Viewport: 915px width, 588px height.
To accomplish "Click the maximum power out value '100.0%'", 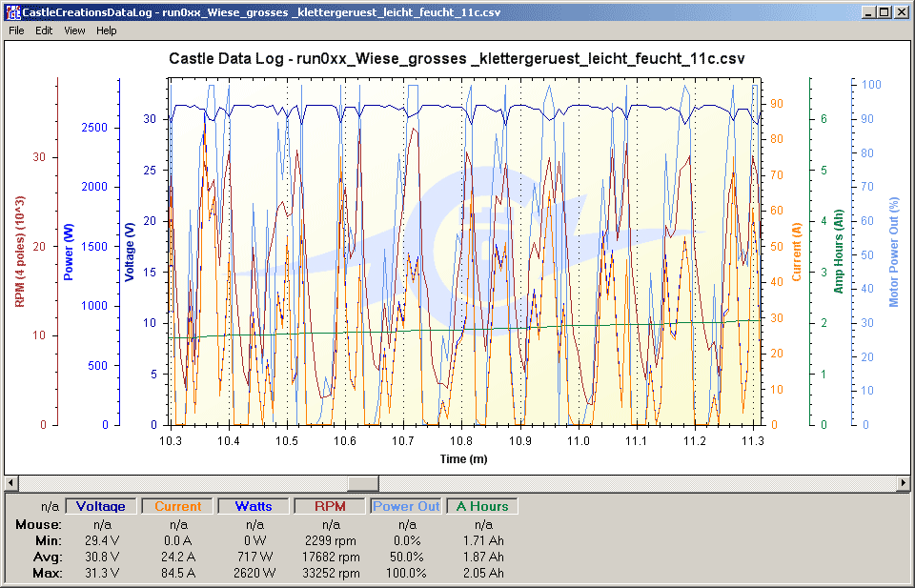I will (406, 574).
